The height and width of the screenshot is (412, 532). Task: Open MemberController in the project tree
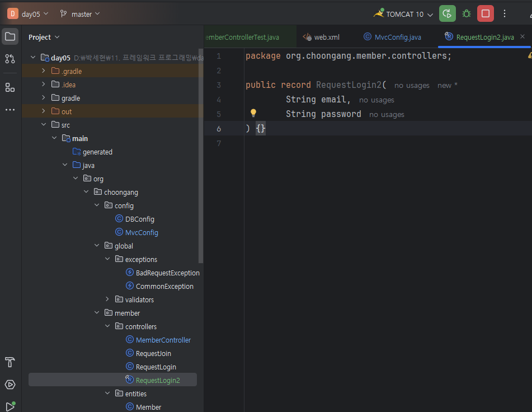click(x=163, y=340)
